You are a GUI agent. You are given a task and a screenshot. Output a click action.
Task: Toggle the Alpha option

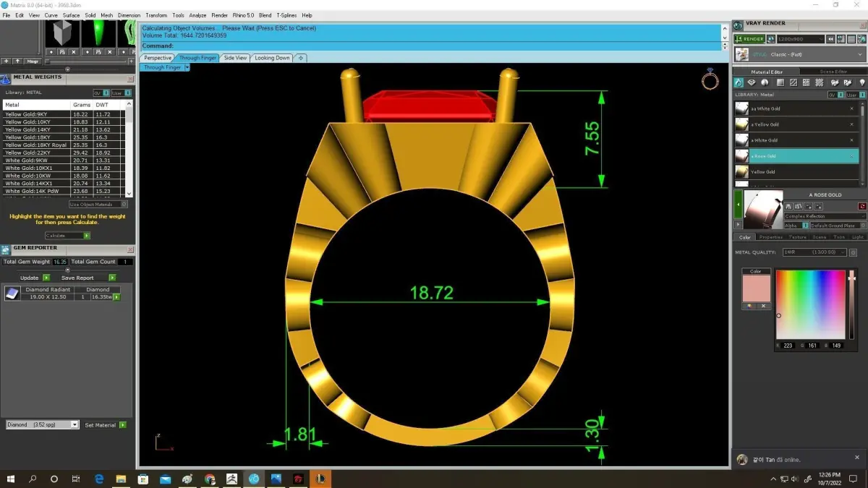pos(795,226)
